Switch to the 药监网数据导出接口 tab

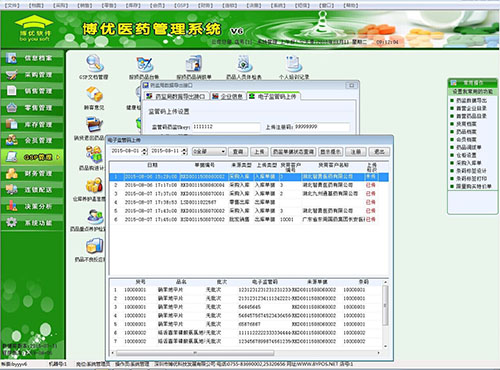pyautogui.click(x=176, y=96)
